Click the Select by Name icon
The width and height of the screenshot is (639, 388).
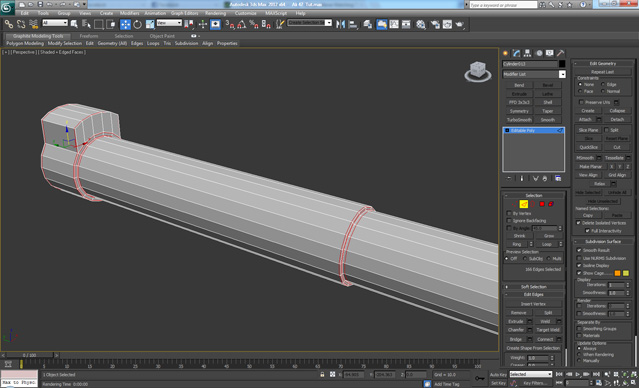[86, 24]
